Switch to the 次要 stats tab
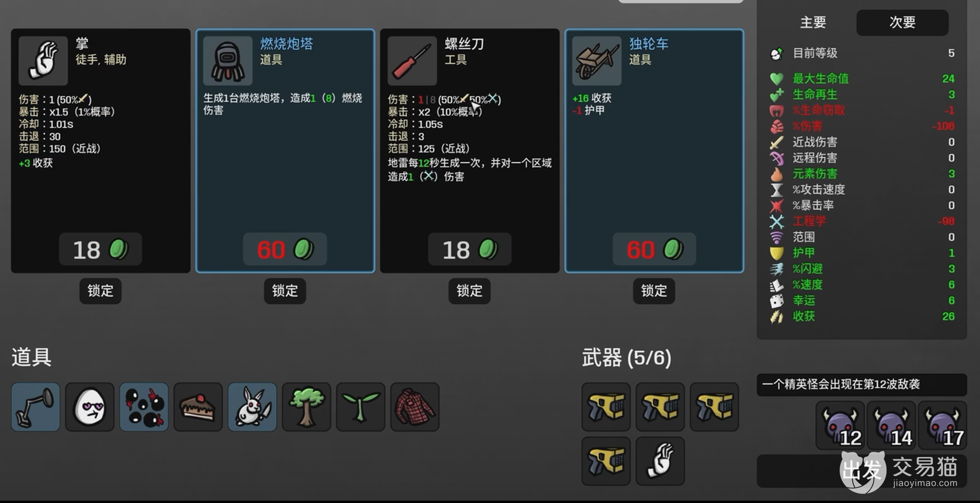 point(903,22)
